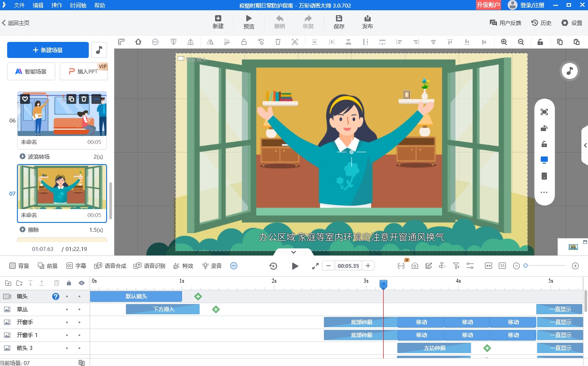This screenshot has width=588, height=366.
Task: Select scene 07 thumbnail in the sidebar
Action: [62, 189]
